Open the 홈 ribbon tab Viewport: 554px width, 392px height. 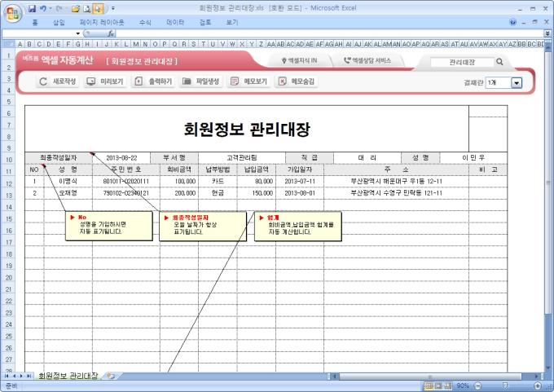click(35, 22)
